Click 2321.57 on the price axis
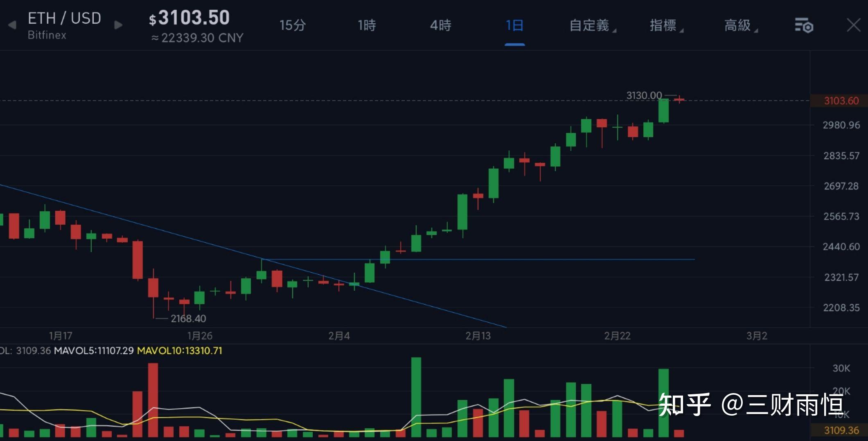 [x=841, y=277]
